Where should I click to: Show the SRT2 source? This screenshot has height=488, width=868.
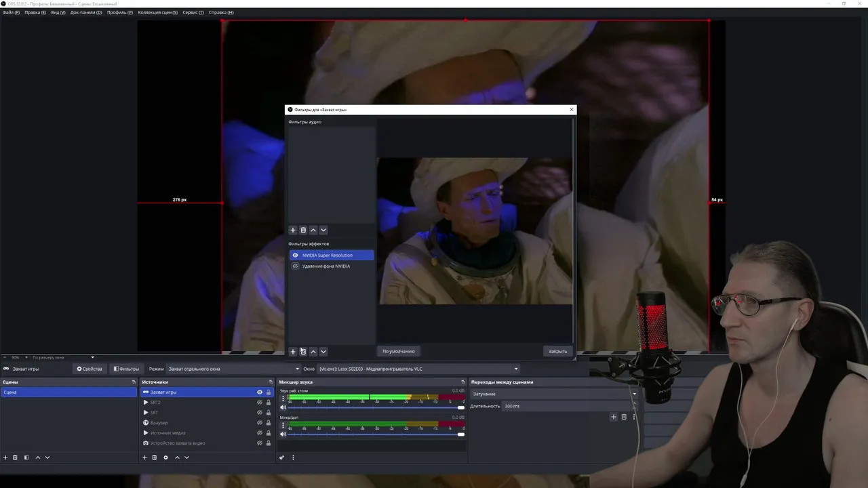[x=259, y=403]
